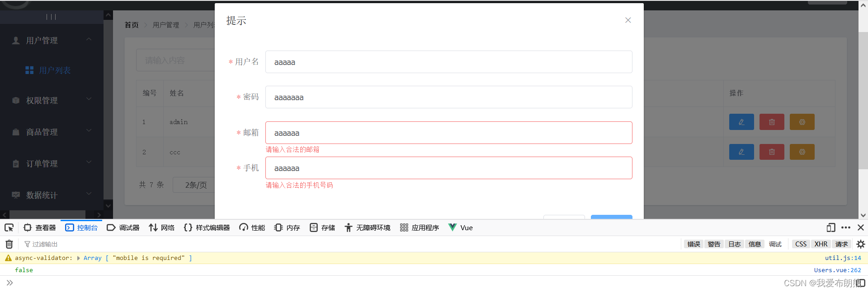Click the 用户管理 breadcrumb item

tap(166, 25)
